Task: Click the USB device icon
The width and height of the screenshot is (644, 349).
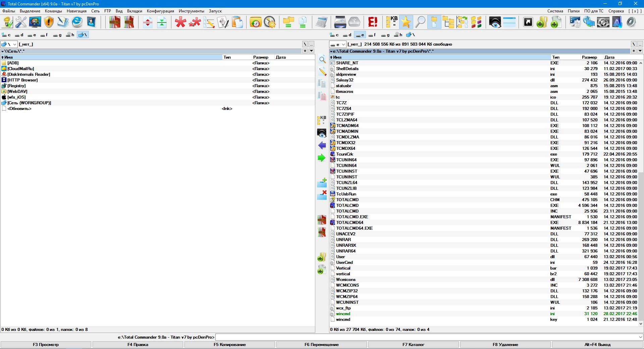Action: coord(354,22)
